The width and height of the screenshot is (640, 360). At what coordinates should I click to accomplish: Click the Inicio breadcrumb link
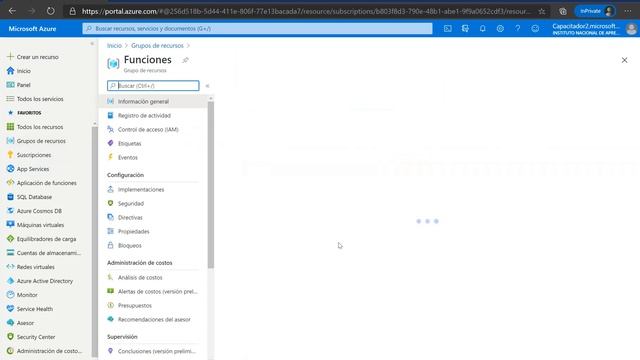(114, 45)
